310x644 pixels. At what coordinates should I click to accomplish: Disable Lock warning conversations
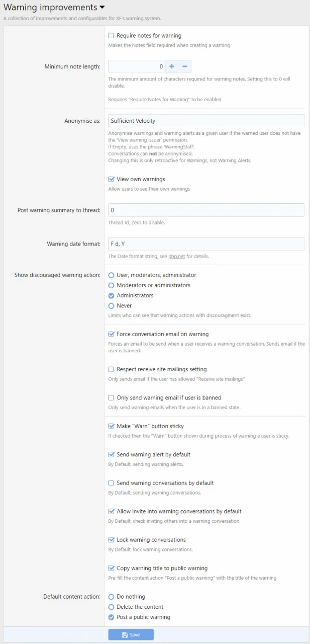[112, 539]
